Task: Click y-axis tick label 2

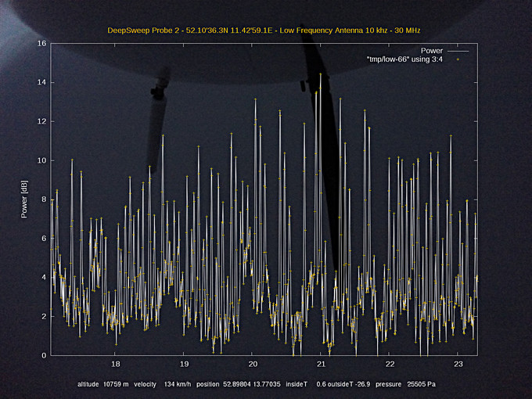Action: coord(44,317)
